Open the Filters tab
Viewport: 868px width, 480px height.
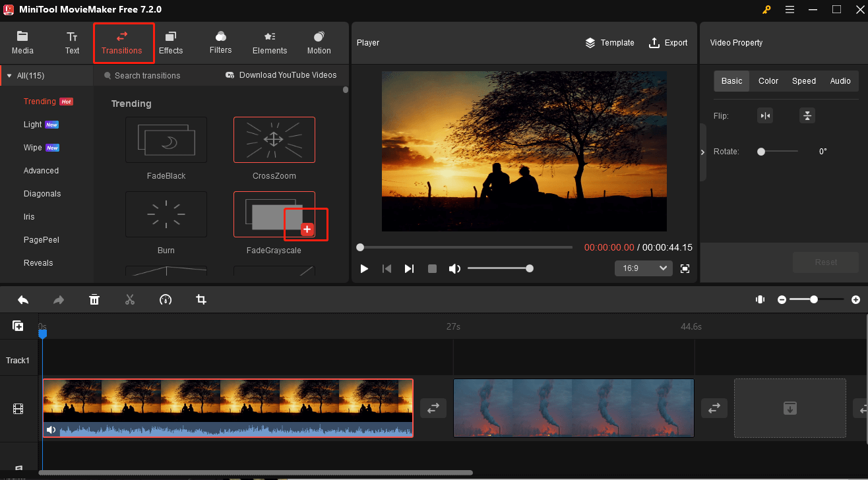[x=221, y=43]
